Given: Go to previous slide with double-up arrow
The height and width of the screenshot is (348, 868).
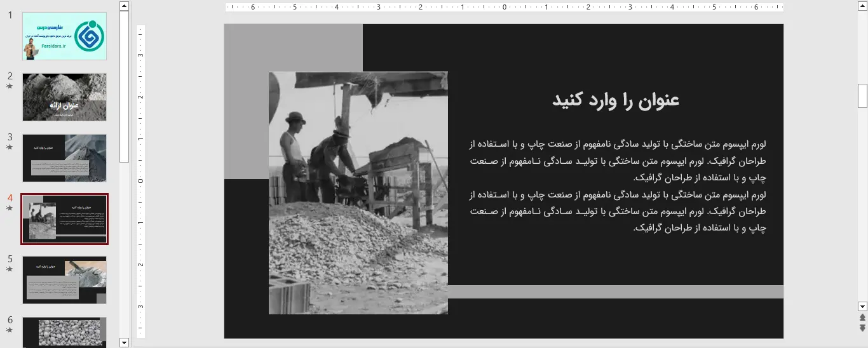Looking at the screenshot, I should tap(862, 317).
